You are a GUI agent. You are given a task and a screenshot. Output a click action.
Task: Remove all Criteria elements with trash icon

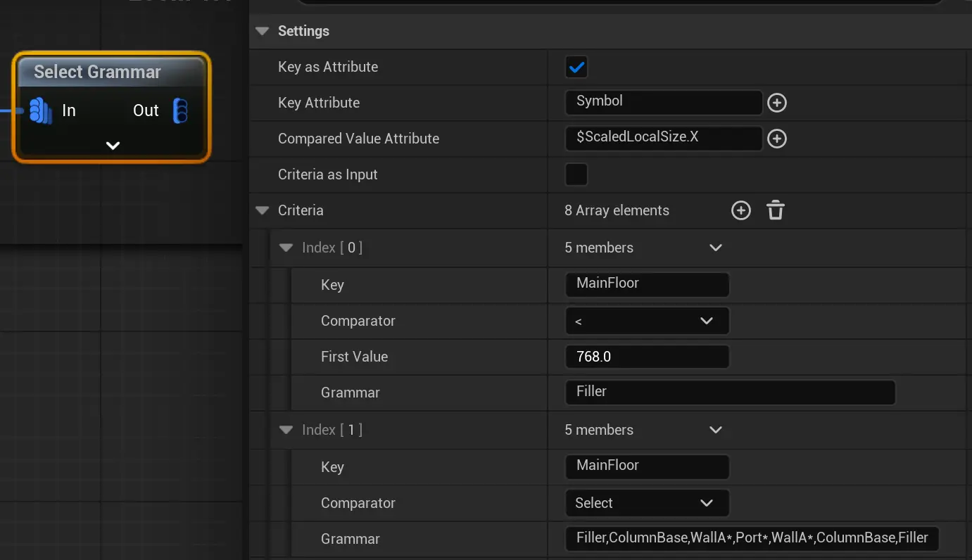click(x=775, y=210)
